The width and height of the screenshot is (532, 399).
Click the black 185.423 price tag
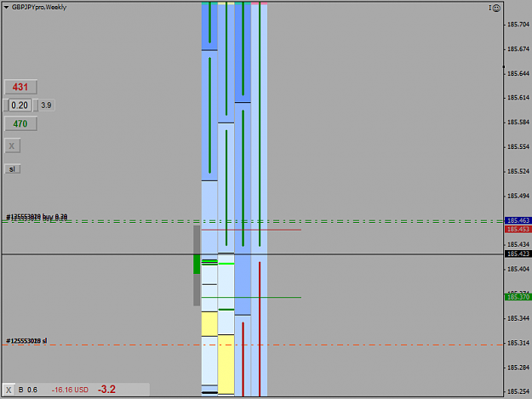(x=518, y=254)
